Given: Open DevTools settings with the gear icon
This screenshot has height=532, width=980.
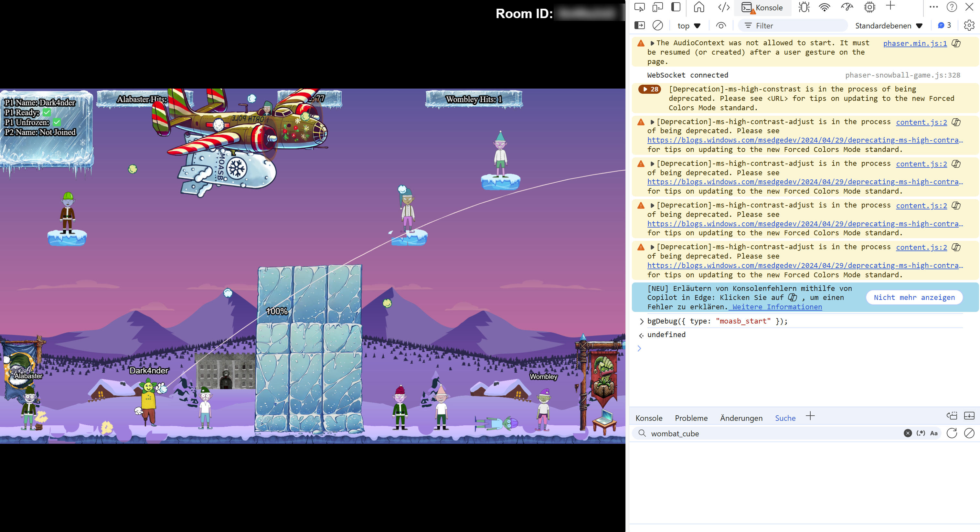Looking at the screenshot, I should (969, 25).
